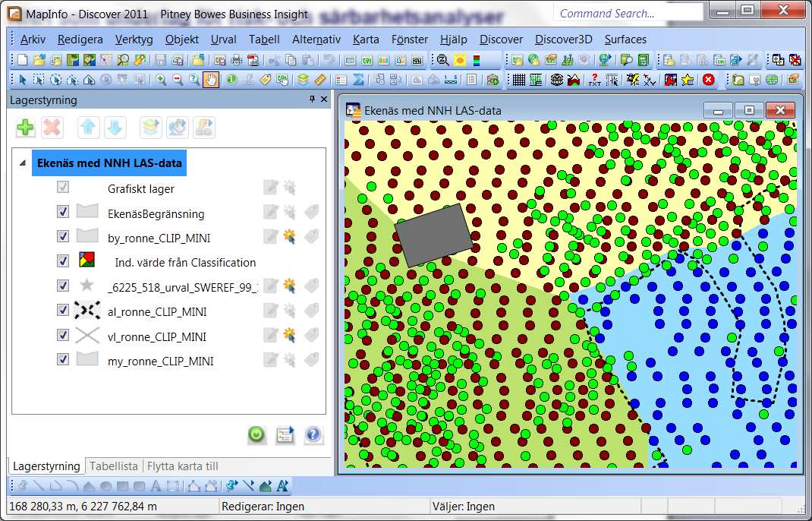
Task: Toggle visibility of _6225_518_urval_SWEREF layer
Action: coord(63,286)
